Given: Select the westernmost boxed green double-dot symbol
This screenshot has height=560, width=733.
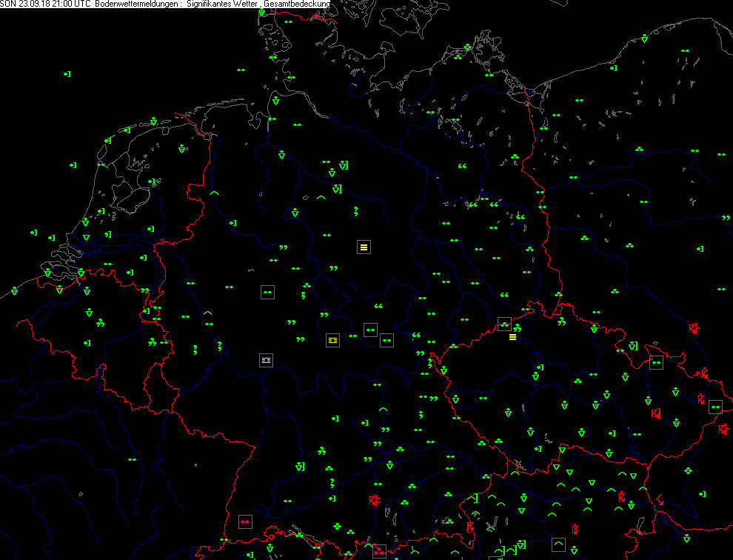Looking at the screenshot, I should 267,293.
